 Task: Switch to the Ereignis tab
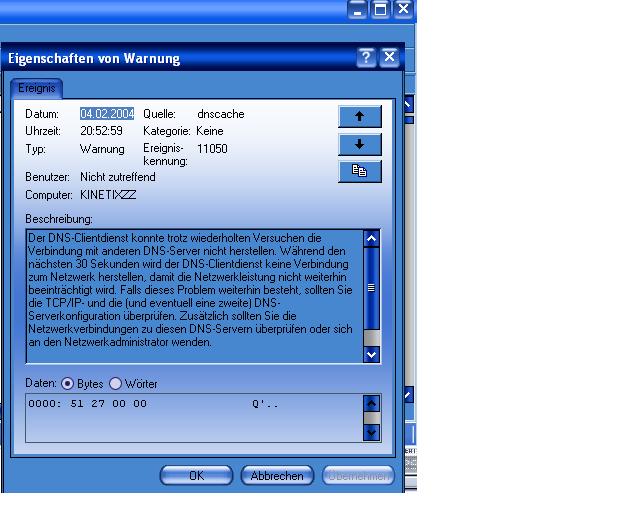pos(36,88)
